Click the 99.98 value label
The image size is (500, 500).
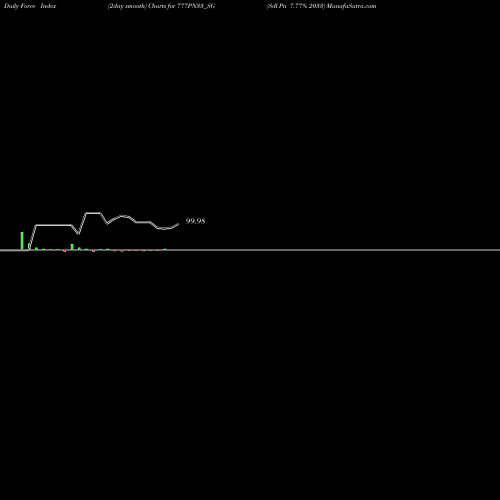pyautogui.click(x=195, y=221)
